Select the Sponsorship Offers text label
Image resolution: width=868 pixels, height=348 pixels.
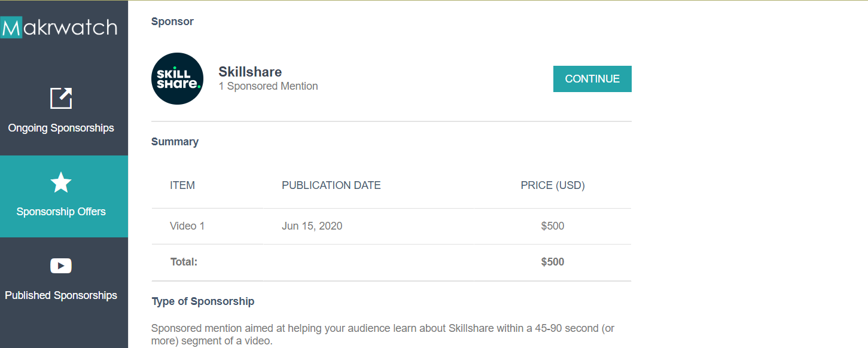61,212
